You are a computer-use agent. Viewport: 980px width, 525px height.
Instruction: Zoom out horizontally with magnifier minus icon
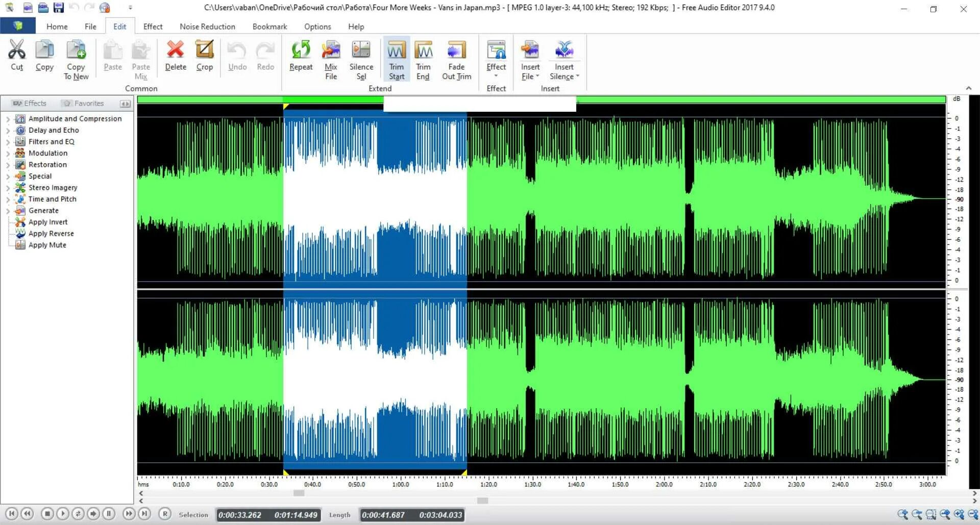(x=917, y=514)
